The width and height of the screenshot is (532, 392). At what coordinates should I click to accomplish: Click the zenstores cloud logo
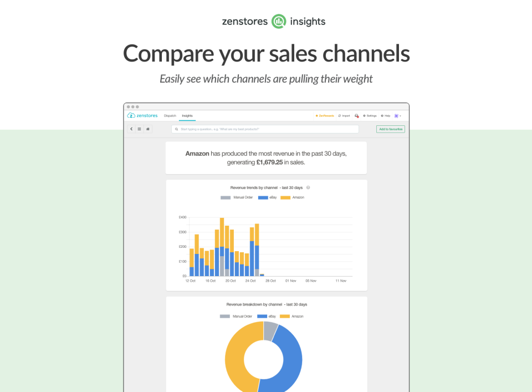(x=142, y=116)
